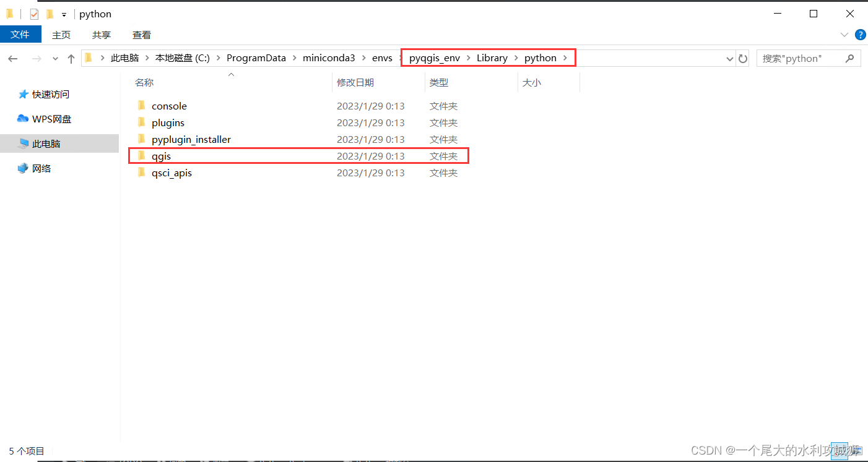Click the 快速访问 star icon
Screen dimensions: 868x462
tap(24, 95)
